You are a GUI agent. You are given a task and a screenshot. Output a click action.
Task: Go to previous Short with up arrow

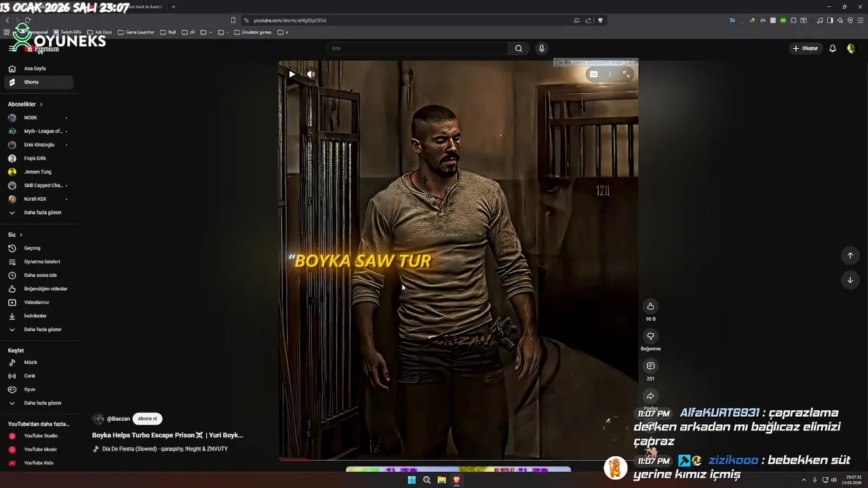coord(850,256)
